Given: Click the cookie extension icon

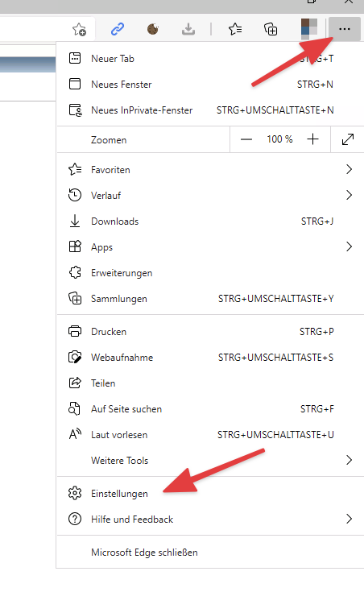Looking at the screenshot, I should [x=152, y=29].
